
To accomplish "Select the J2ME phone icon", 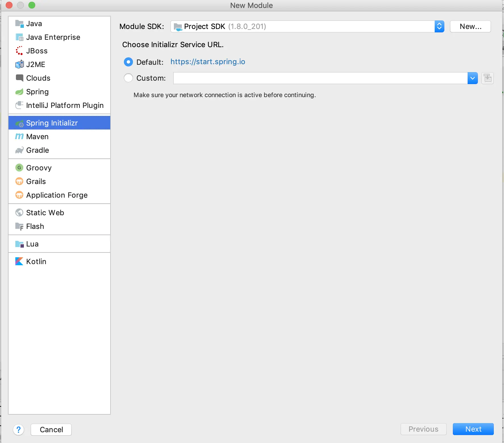I will coord(19,64).
